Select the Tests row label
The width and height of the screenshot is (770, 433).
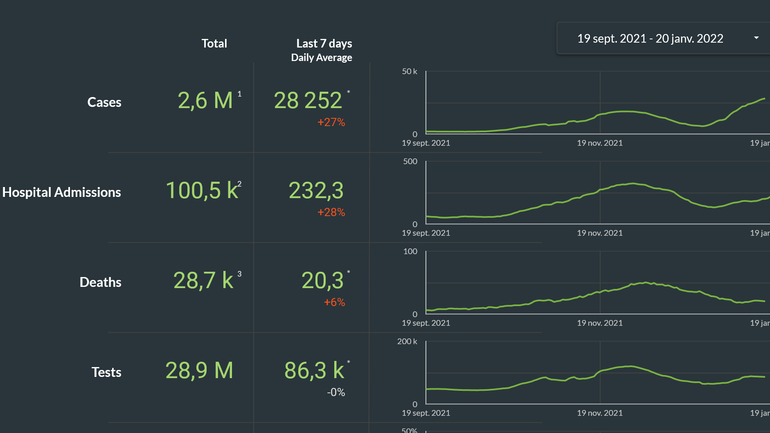[106, 372]
